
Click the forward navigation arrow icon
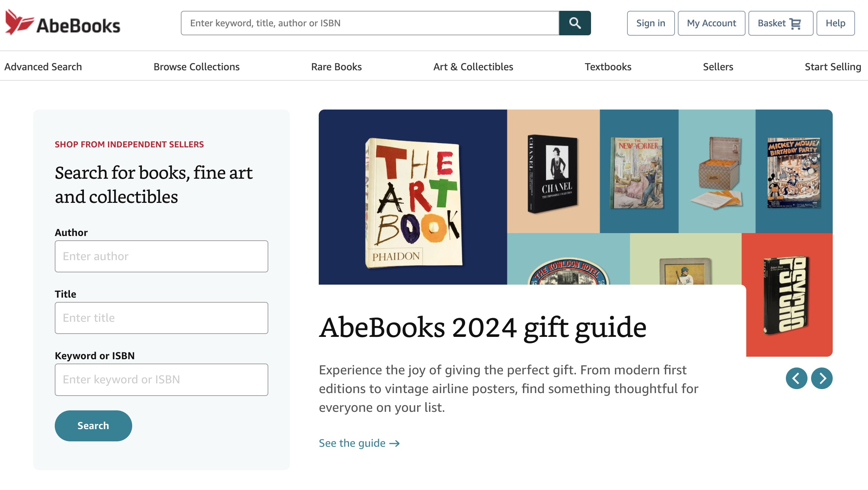[822, 378]
